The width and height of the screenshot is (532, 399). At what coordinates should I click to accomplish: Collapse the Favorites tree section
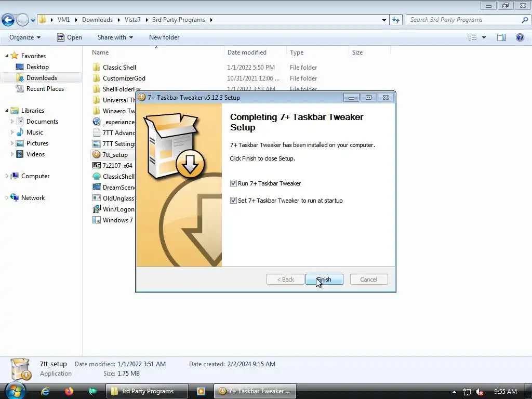click(x=7, y=56)
